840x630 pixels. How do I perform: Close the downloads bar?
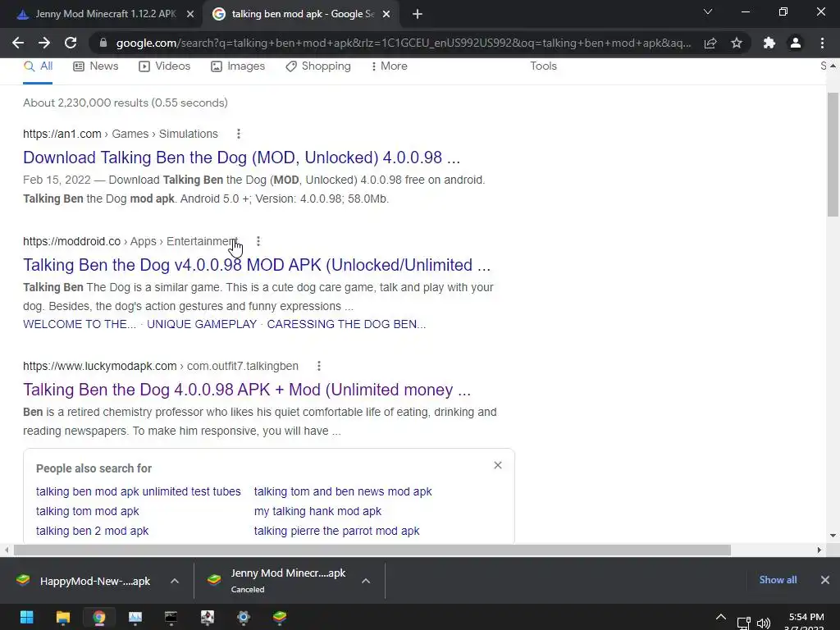pyautogui.click(x=825, y=580)
